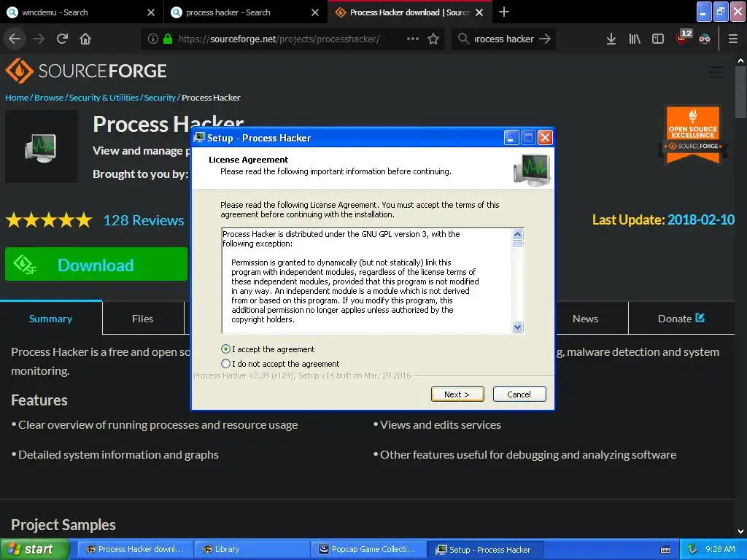Select I do not accept the agreement

click(x=281, y=364)
